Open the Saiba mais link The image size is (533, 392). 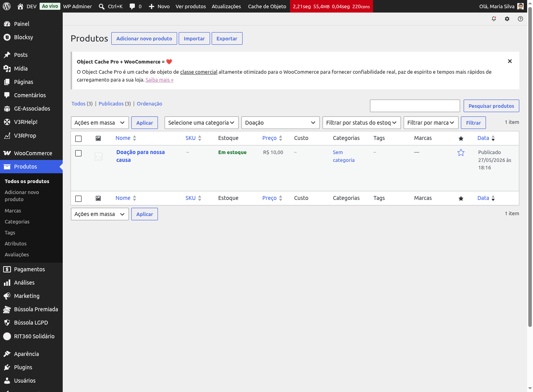(x=160, y=80)
